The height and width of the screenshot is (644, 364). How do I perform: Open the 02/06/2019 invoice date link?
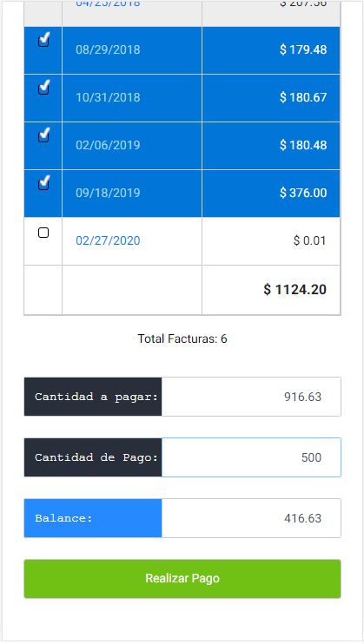point(108,145)
